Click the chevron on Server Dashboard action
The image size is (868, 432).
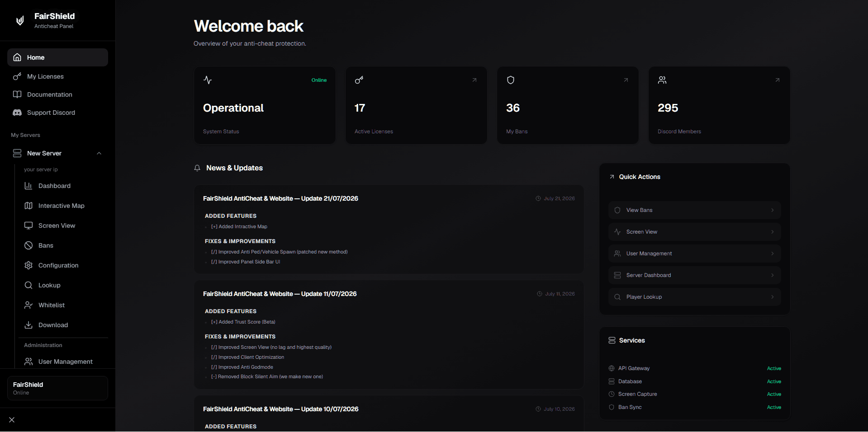click(x=773, y=275)
